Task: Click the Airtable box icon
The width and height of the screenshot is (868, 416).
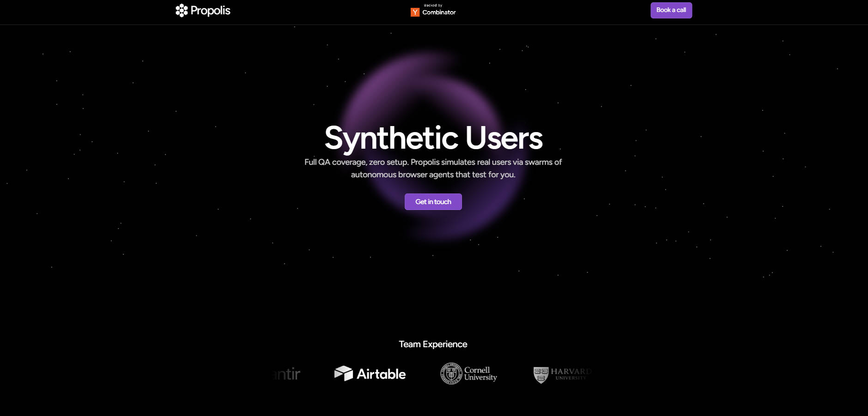Action: (x=343, y=374)
